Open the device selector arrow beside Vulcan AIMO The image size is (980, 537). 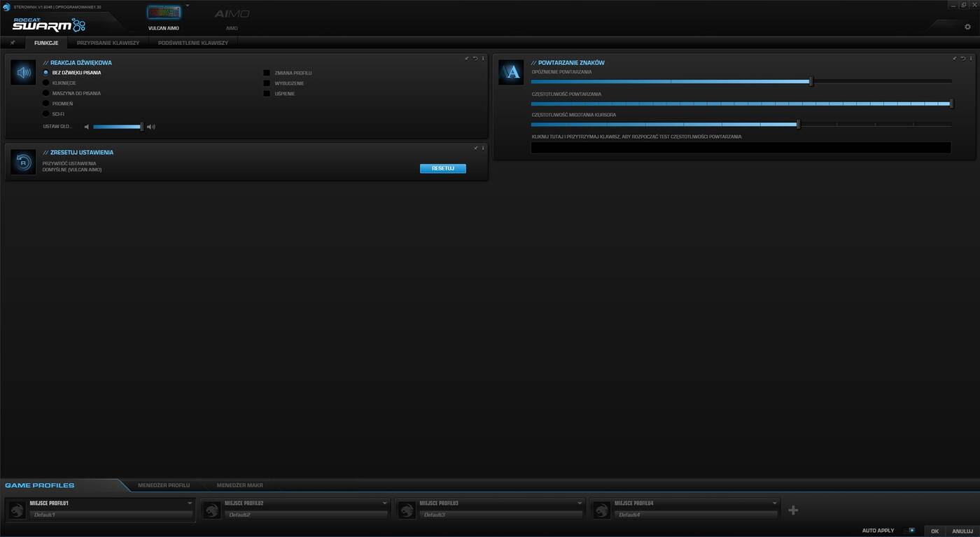click(x=188, y=6)
